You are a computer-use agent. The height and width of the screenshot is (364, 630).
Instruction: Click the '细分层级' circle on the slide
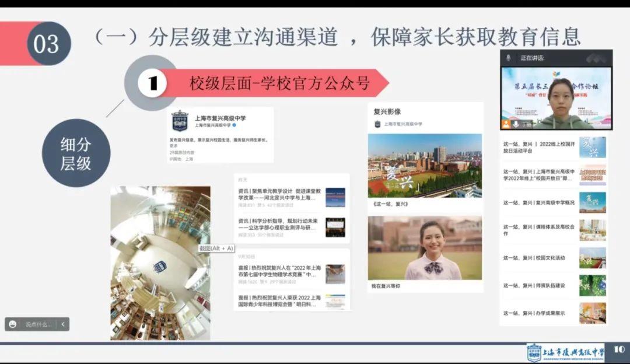point(76,153)
